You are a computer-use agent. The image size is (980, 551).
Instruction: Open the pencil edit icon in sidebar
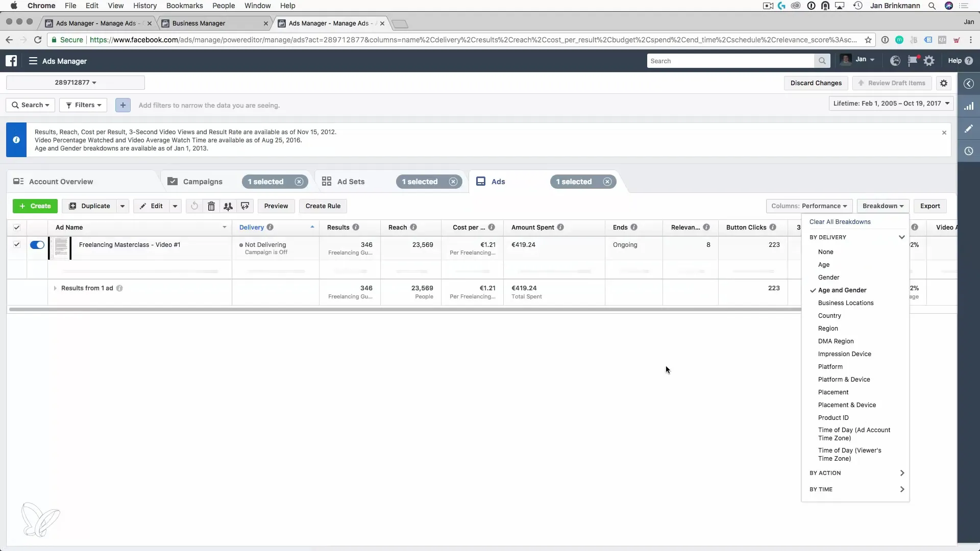[x=969, y=129]
